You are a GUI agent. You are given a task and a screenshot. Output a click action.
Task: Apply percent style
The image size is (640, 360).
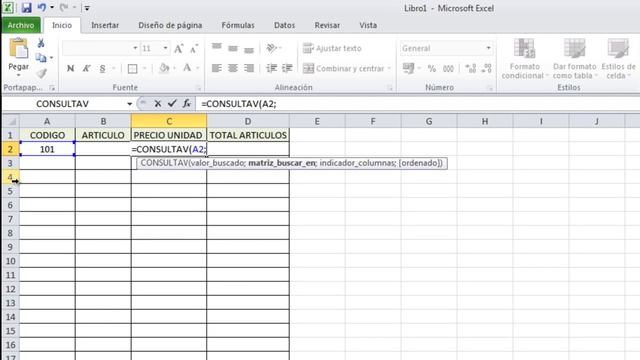[x=432, y=69]
